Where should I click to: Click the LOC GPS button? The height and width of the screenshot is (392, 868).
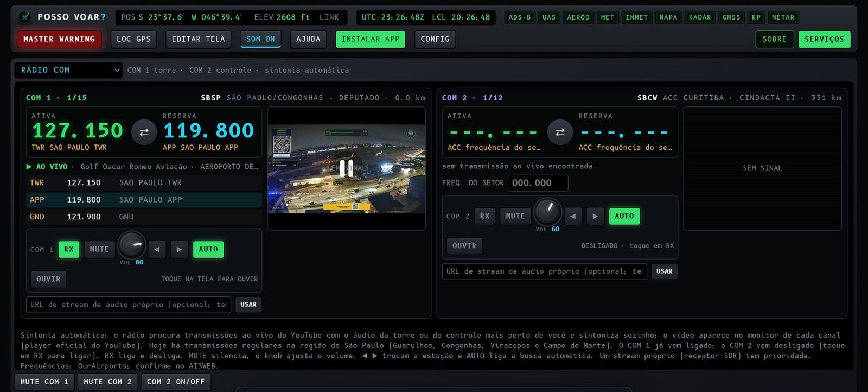pyautogui.click(x=133, y=39)
